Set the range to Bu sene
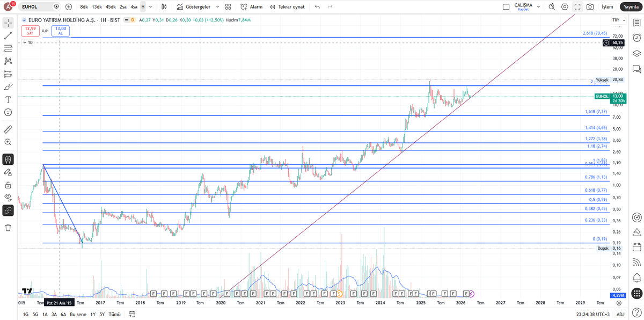The height and width of the screenshot is (320, 644). 78,315
